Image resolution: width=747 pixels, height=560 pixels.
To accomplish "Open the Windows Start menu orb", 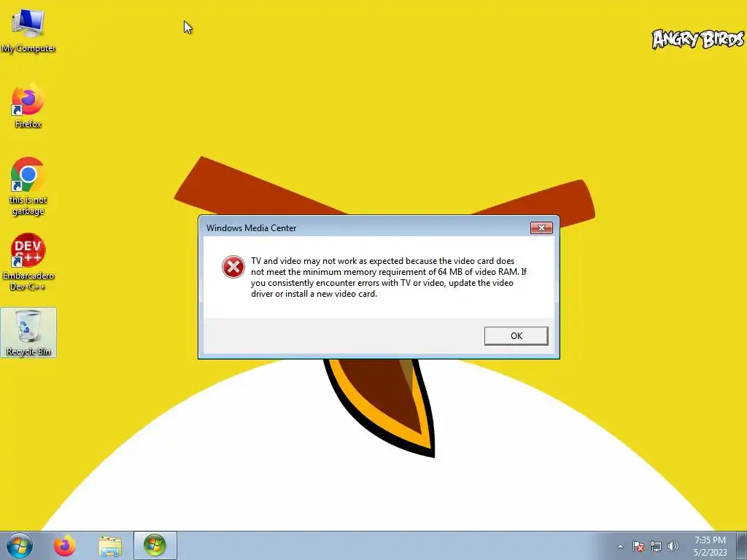I will pos(20,545).
